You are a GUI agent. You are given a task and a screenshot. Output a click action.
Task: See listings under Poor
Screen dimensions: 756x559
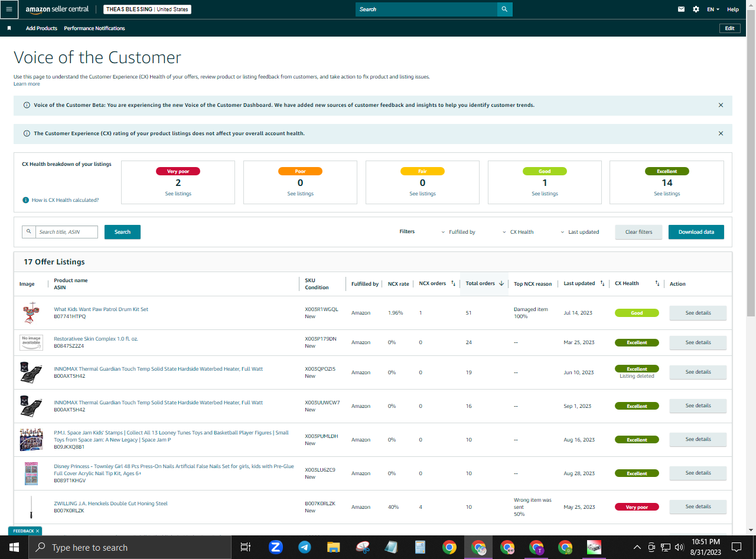300,194
